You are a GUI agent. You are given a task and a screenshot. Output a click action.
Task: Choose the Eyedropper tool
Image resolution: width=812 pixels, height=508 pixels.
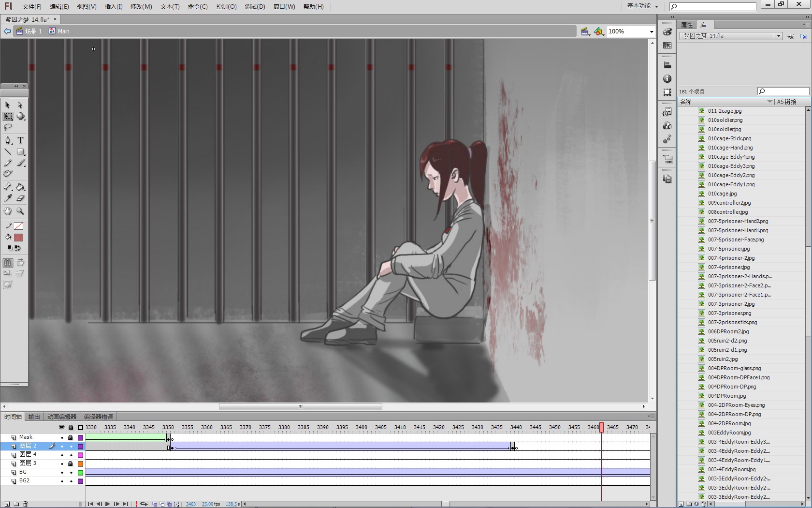(8, 198)
